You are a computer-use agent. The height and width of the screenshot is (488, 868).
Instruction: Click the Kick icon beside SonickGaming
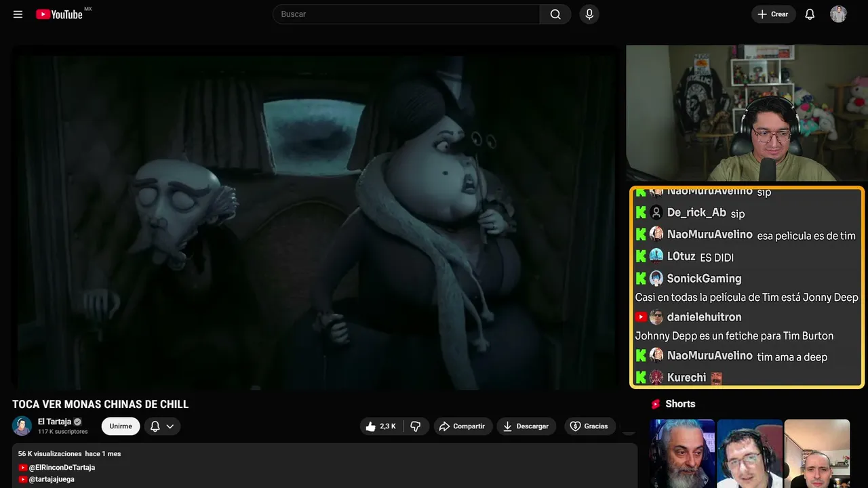point(641,278)
